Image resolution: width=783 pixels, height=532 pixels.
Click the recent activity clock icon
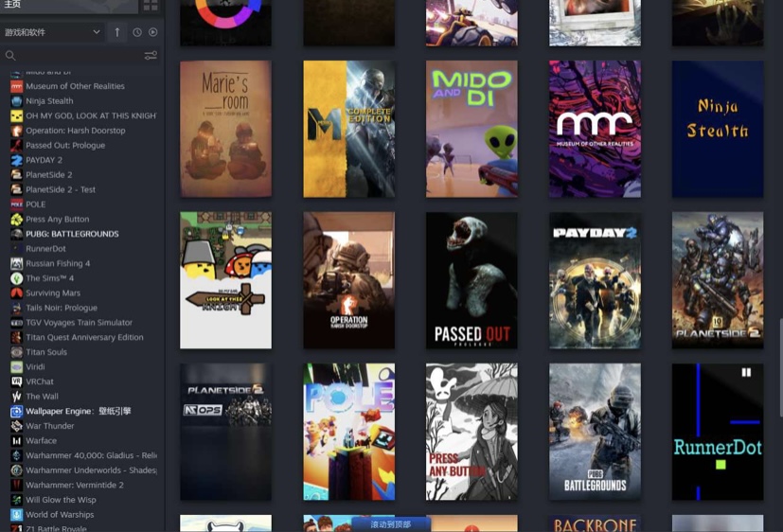(x=137, y=32)
